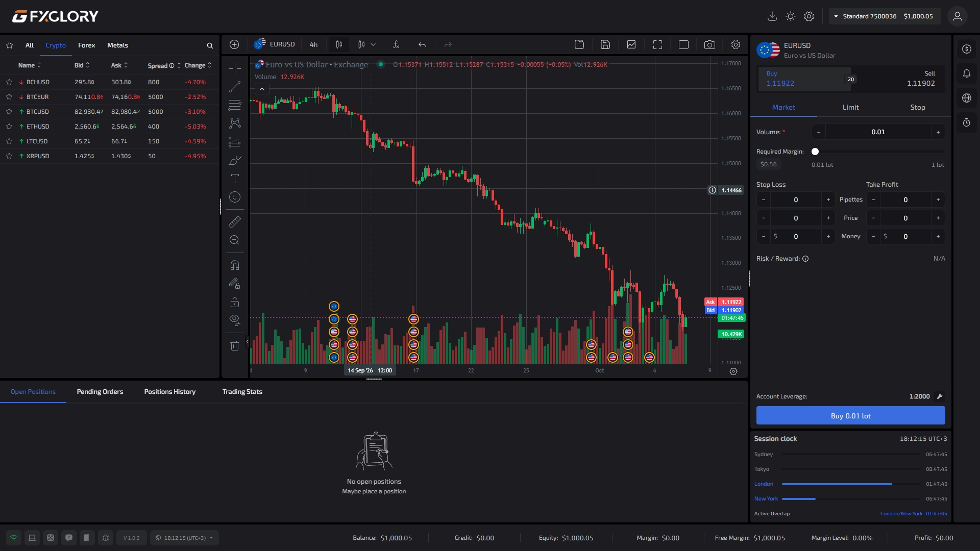Screen dimensions: 980x551
Task: Click the London session progress bar
Action: point(851,484)
